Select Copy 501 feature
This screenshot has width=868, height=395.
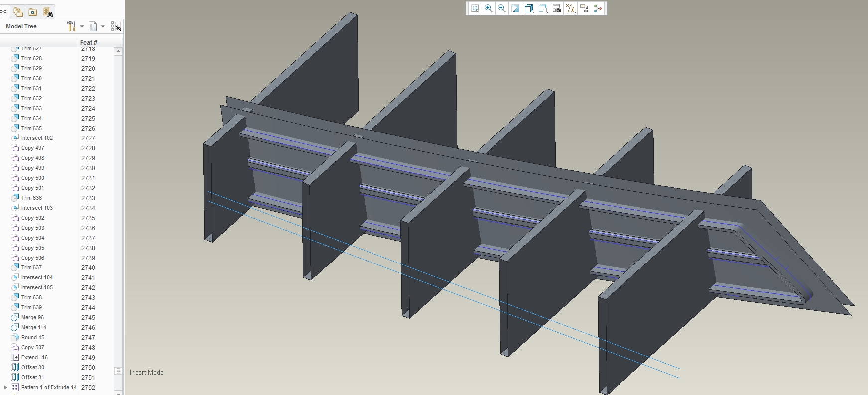pos(33,188)
